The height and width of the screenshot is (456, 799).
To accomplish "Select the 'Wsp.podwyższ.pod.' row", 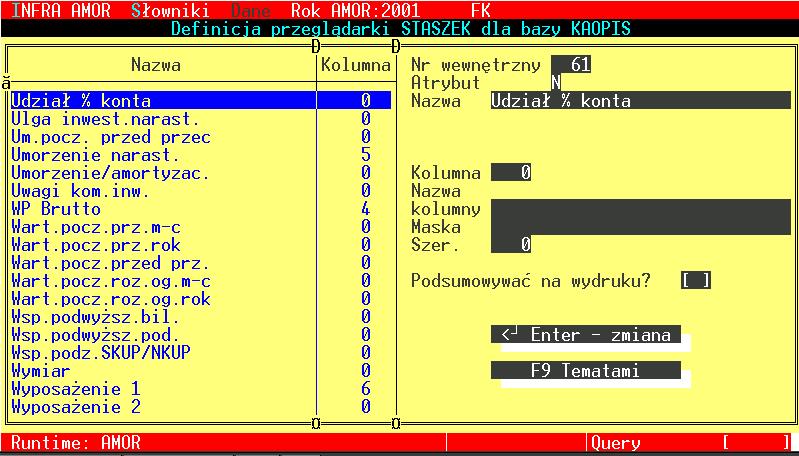I will [201, 335].
